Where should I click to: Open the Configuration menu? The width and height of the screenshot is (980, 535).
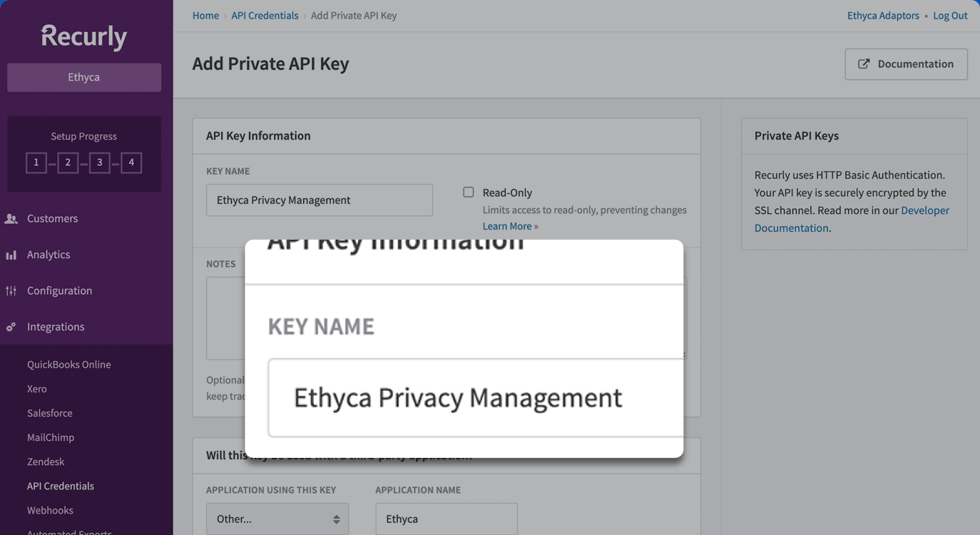pos(59,290)
